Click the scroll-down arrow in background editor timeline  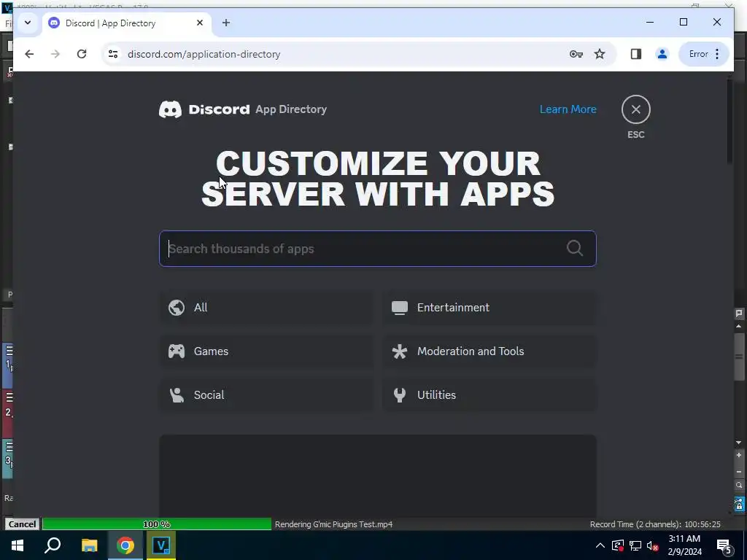pyautogui.click(x=739, y=443)
